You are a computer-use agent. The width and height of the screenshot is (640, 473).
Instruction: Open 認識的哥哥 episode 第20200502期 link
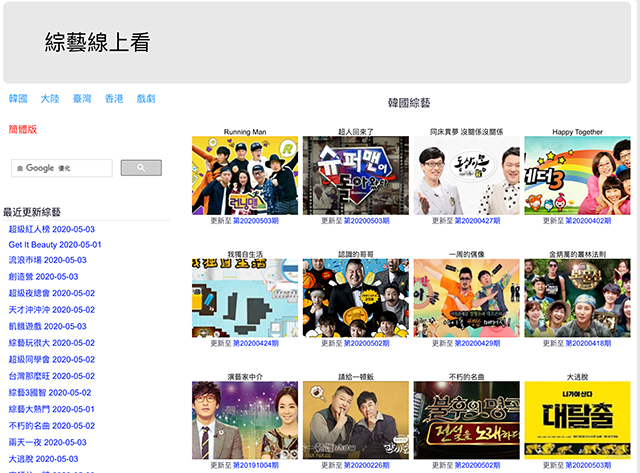(x=367, y=343)
